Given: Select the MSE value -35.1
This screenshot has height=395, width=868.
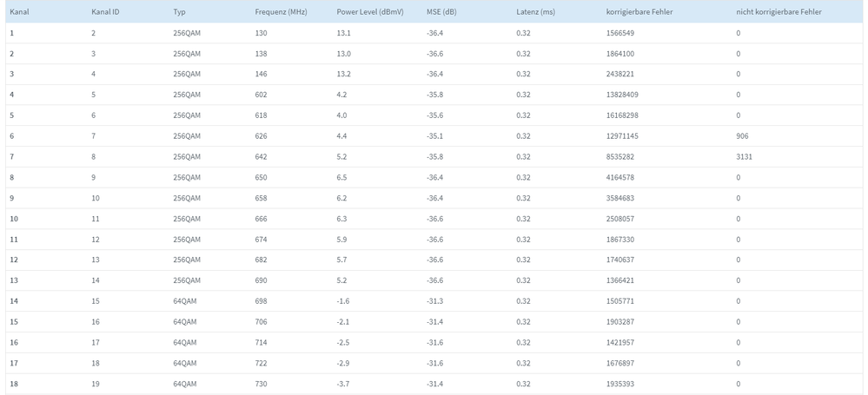Looking at the screenshot, I should click(x=434, y=136).
